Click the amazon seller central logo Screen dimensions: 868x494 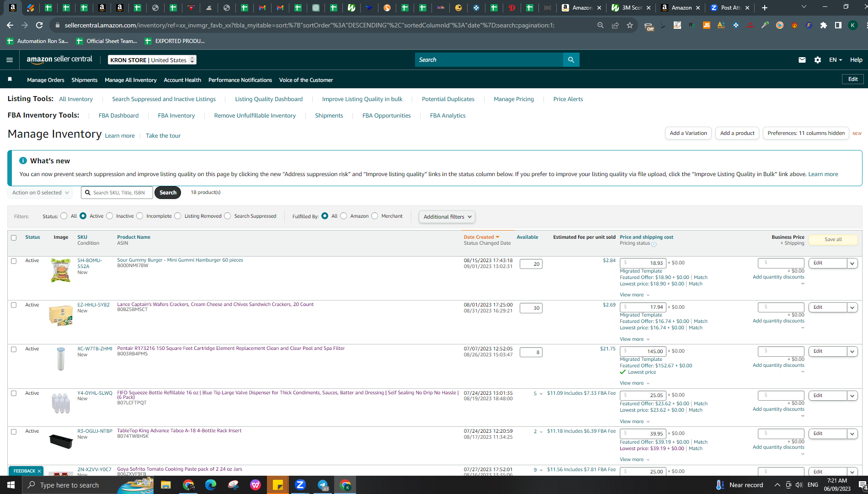point(59,59)
